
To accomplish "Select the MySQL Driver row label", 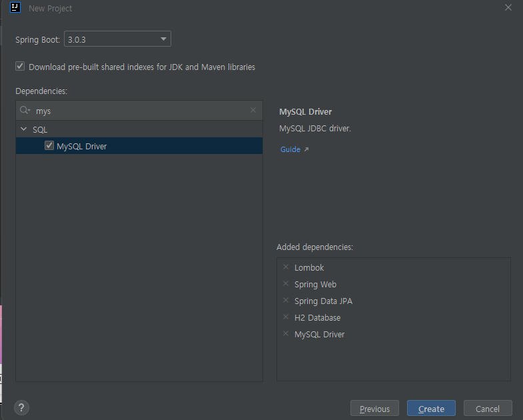I will (x=82, y=146).
